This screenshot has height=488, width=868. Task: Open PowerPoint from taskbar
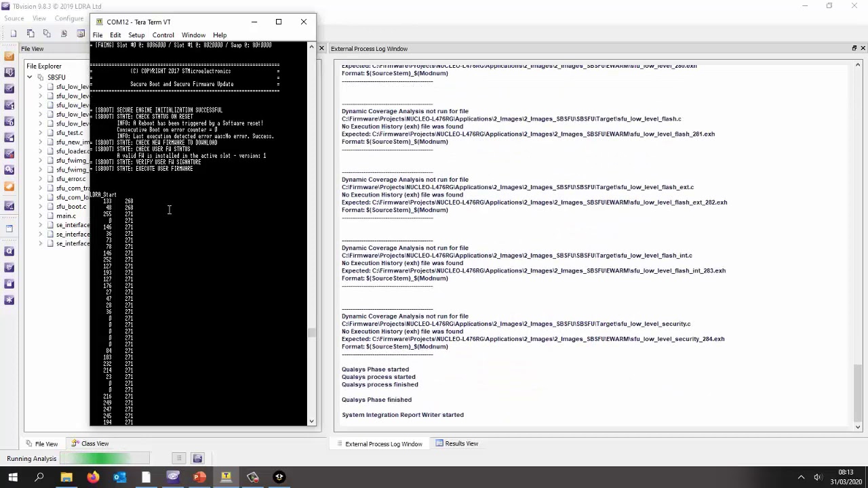coord(199,477)
